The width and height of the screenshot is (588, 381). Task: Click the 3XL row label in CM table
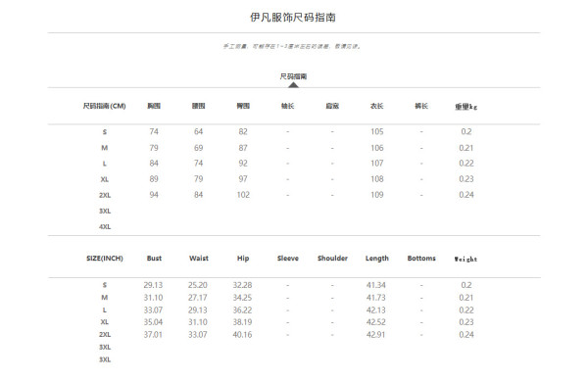click(105, 211)
